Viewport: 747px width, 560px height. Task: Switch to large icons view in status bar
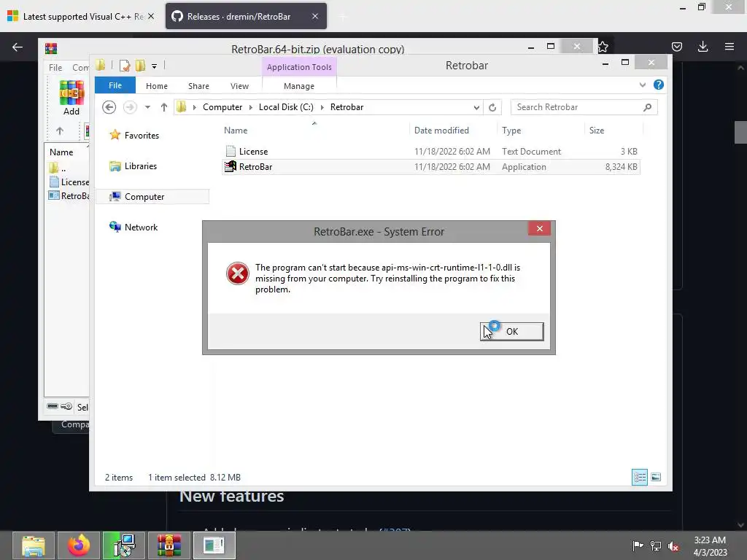pyautogui.click(x=656, y=477)
